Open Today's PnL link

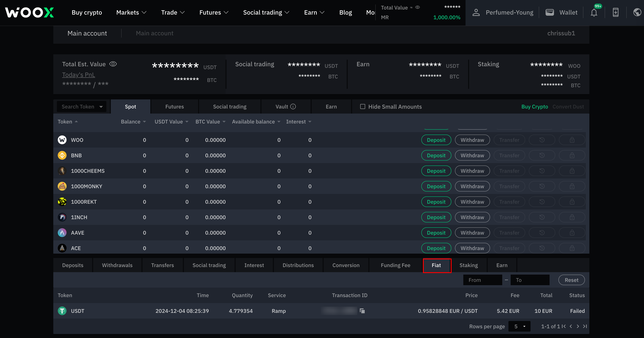coord(79,75)
